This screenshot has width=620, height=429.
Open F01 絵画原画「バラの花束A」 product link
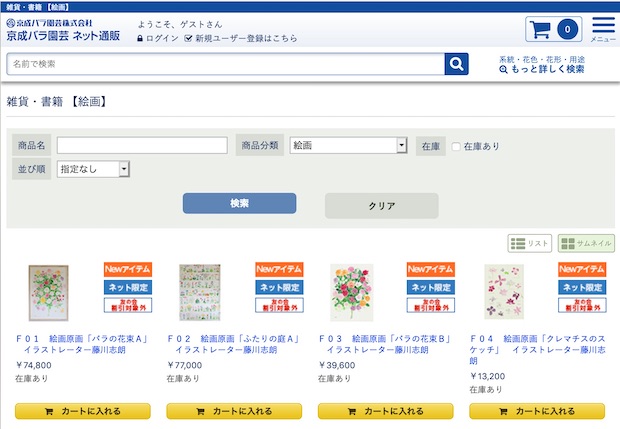click(x=82, y=344)
